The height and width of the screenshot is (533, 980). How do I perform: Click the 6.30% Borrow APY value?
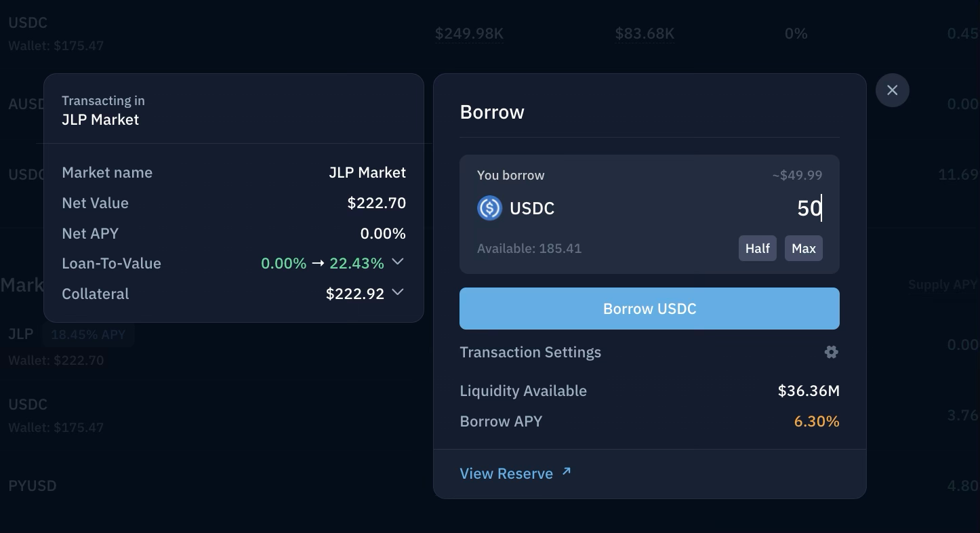(x=816, y=421)
